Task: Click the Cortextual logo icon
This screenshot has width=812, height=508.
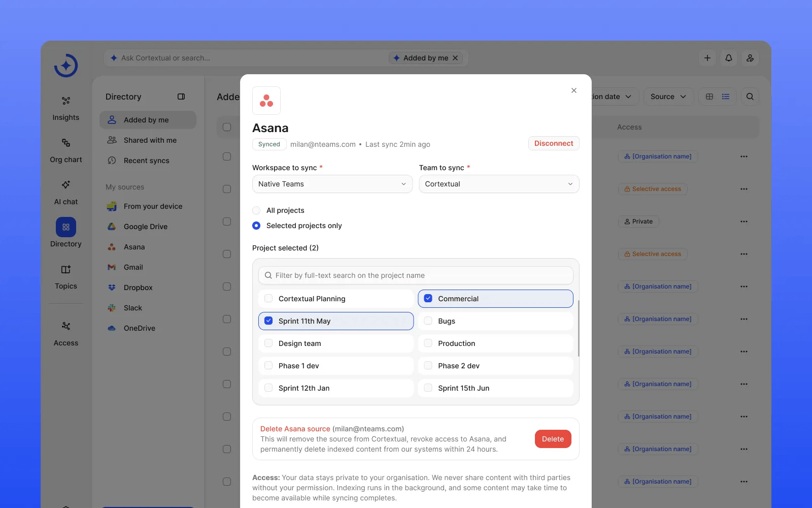Action: pyautogui.click(x=66, y=66)
